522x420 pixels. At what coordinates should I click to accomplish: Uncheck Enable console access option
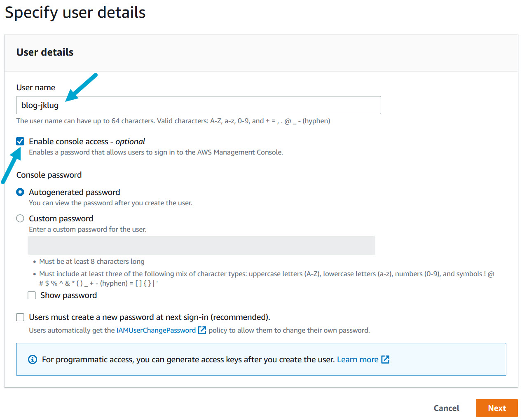pos(20,141)
